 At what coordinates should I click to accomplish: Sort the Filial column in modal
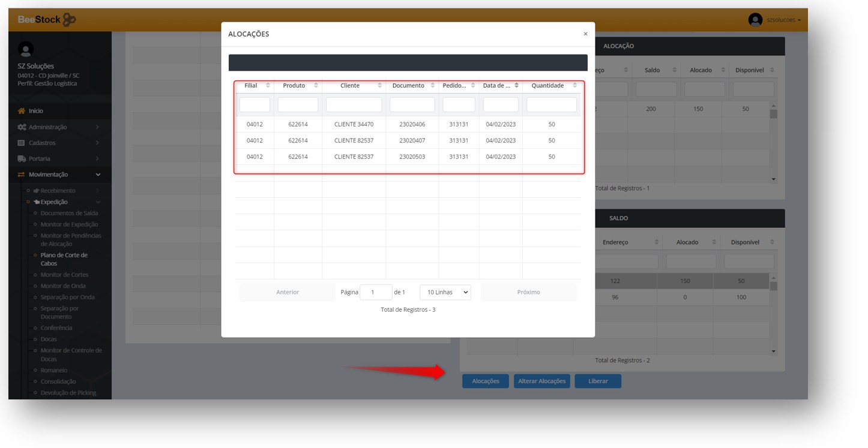(x=268, y=86)
